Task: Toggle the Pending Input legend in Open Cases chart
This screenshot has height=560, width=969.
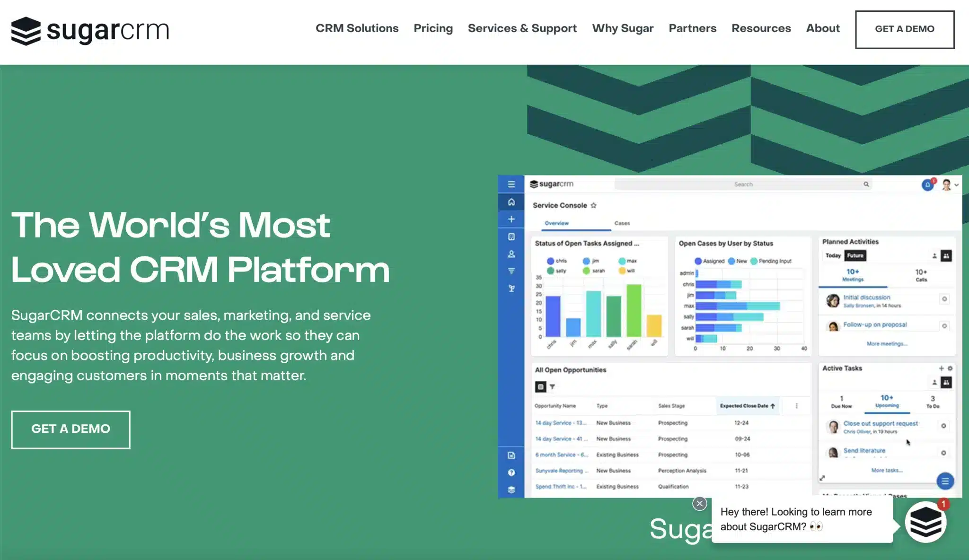Action: 771,261
